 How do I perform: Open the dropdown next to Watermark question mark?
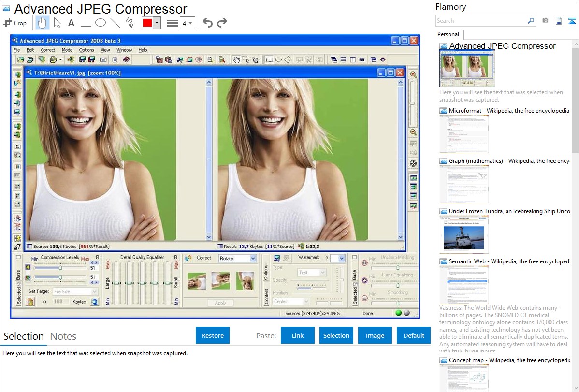[338, 258]
